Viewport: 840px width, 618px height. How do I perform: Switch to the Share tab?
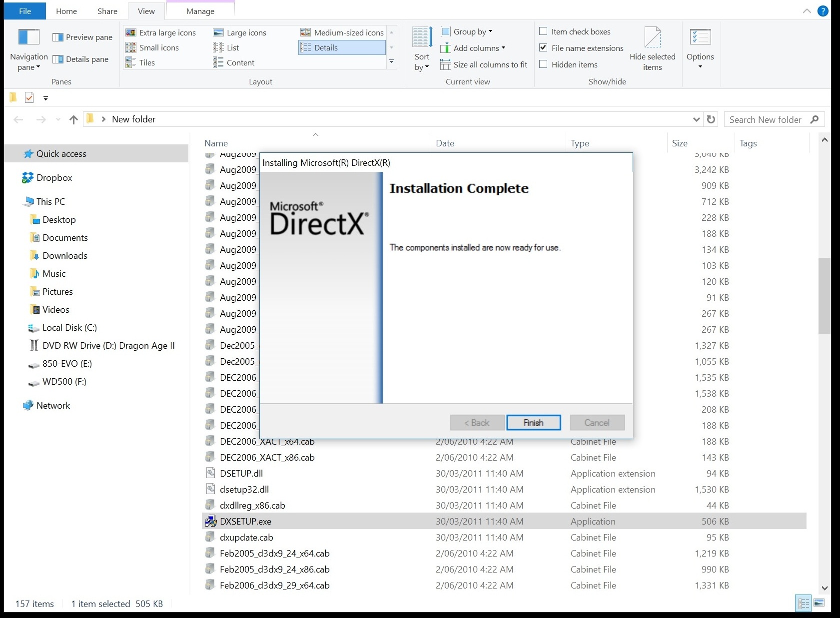tap(107, 11)
